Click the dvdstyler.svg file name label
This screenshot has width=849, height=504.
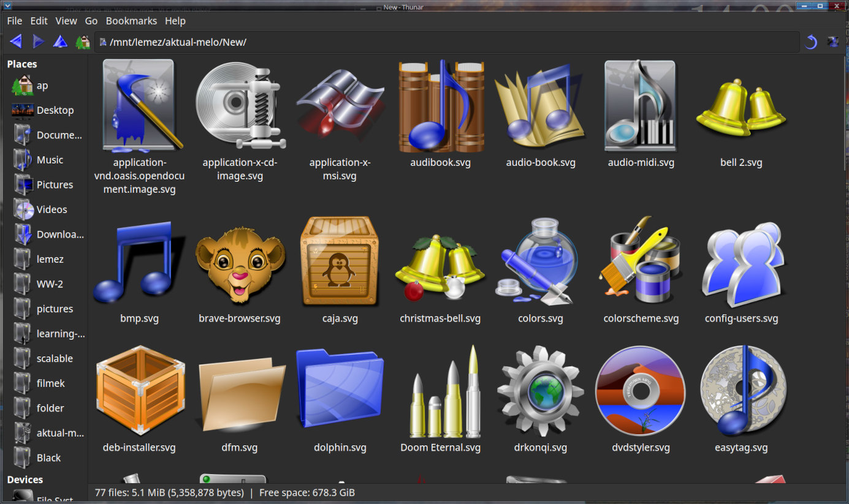[x=641, y=448]
